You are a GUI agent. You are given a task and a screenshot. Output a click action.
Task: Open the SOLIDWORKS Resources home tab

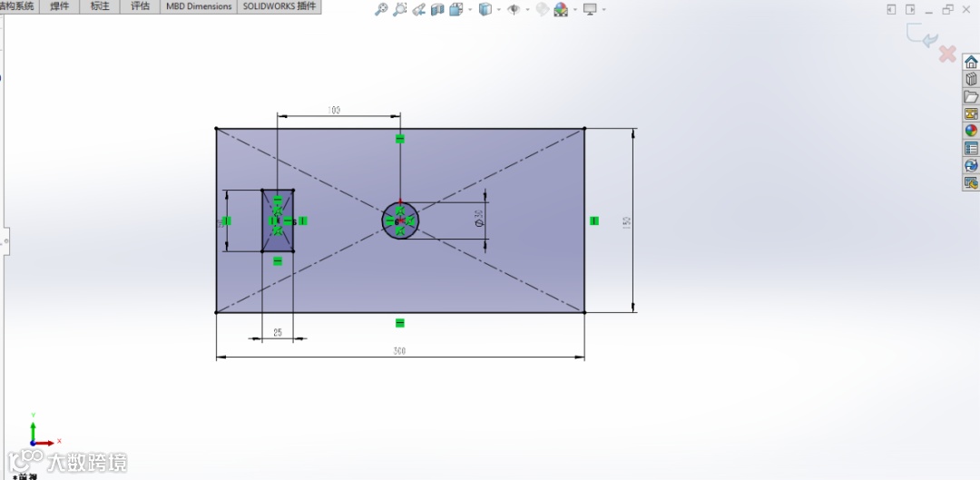971,62
